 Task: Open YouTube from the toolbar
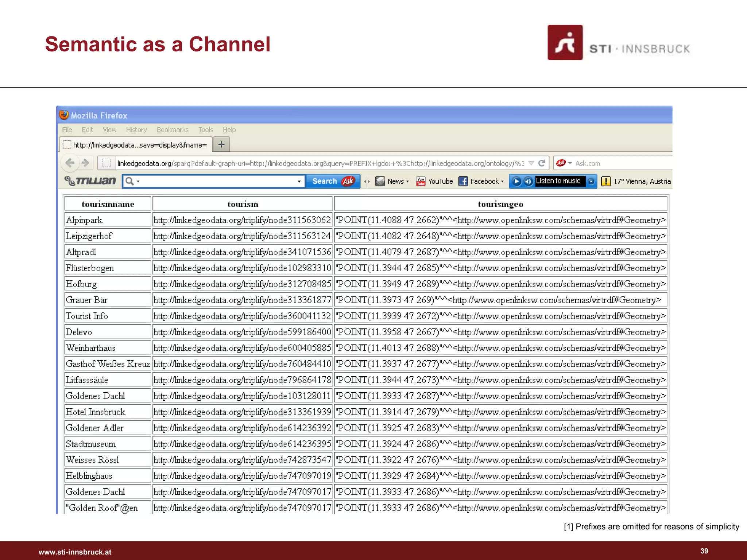pyautogui.click(x=434, y=181)
